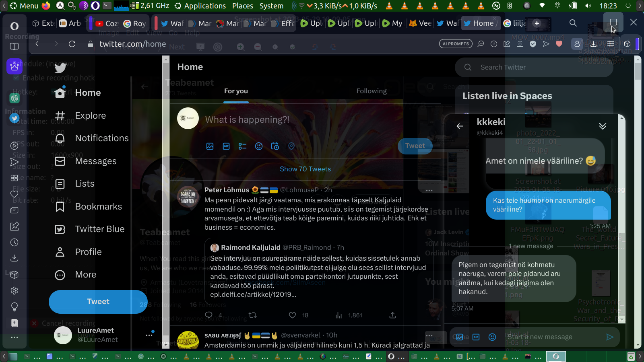Show more Opera sidebar options
The height and width of the screenshot is (362, 644).
(x=14, y=337)
